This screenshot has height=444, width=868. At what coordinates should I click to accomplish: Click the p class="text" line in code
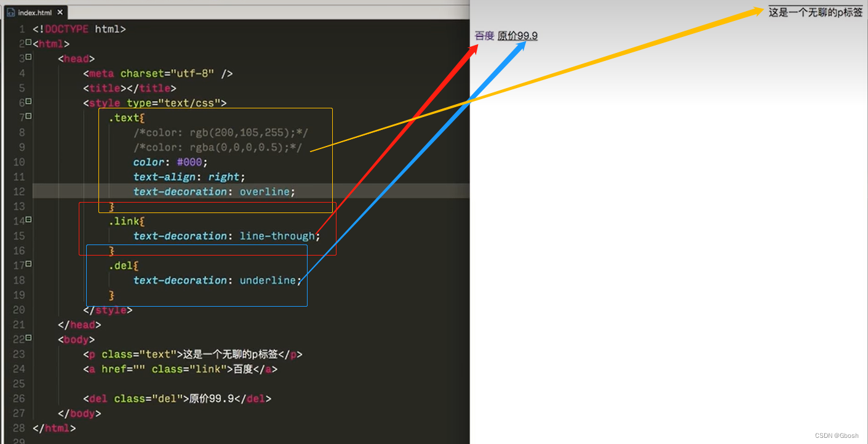click(x=193, y=354)
